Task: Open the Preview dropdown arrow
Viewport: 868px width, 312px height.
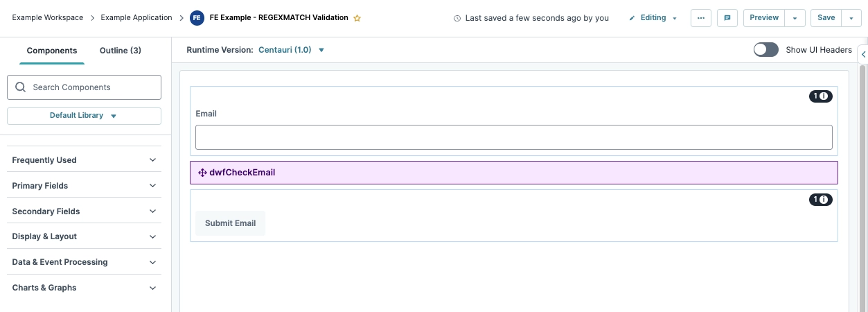Action: pyautogui.click(x=795, y=18)
